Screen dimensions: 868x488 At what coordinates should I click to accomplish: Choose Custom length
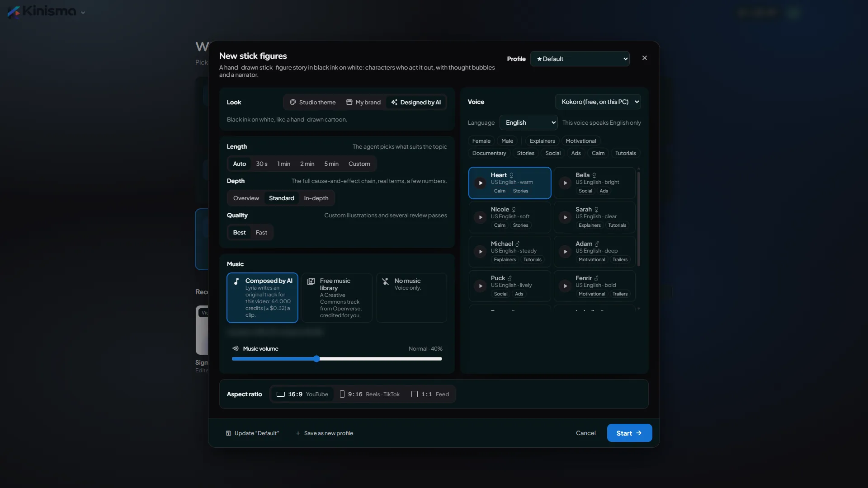(359, 164)
